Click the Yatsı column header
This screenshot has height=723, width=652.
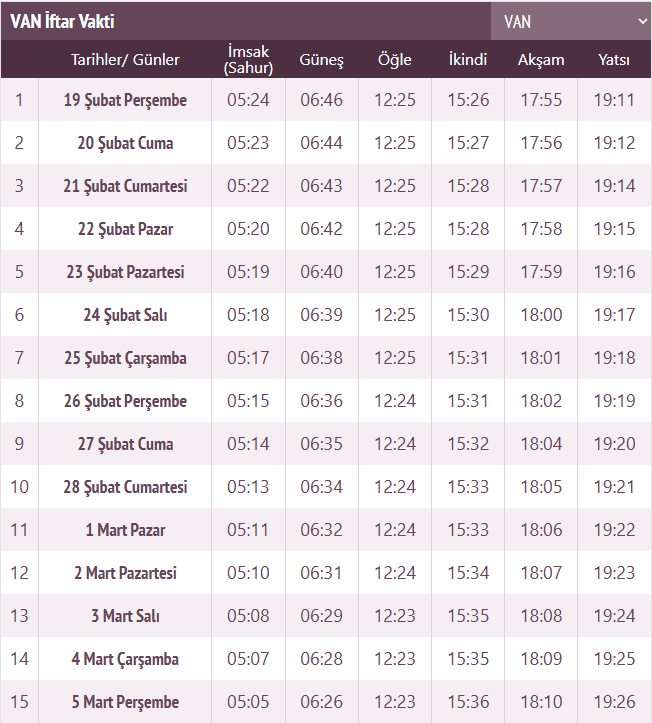[x=614, y=60]
